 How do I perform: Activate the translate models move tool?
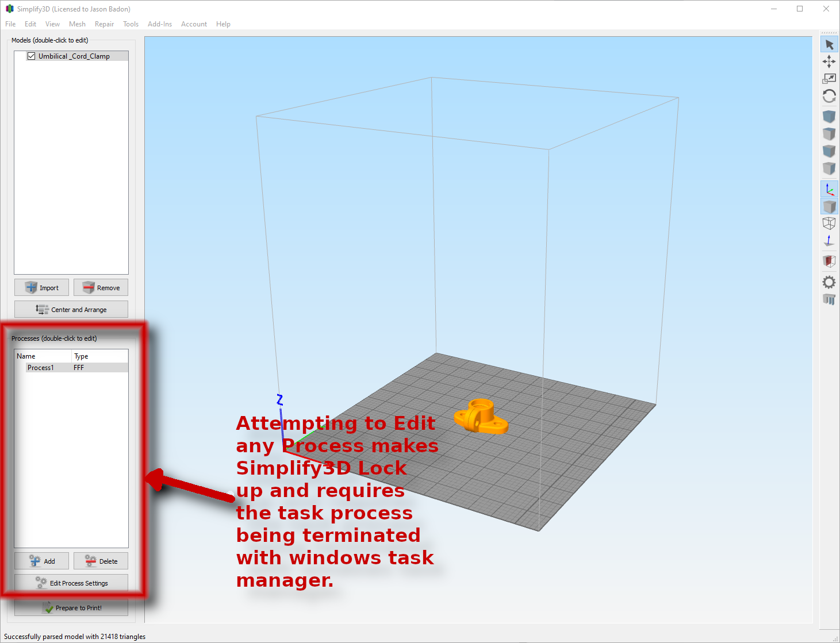click(829, 61)
